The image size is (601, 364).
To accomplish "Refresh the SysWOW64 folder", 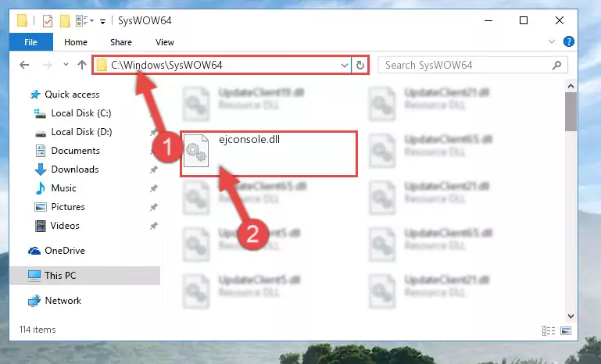I will 360,65.
